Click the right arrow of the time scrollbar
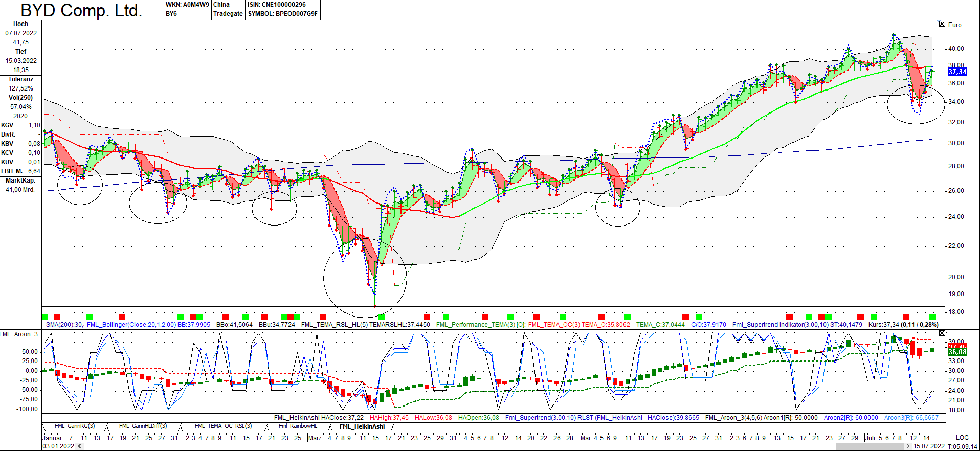The image size is (980, 451). pos(908,446)
